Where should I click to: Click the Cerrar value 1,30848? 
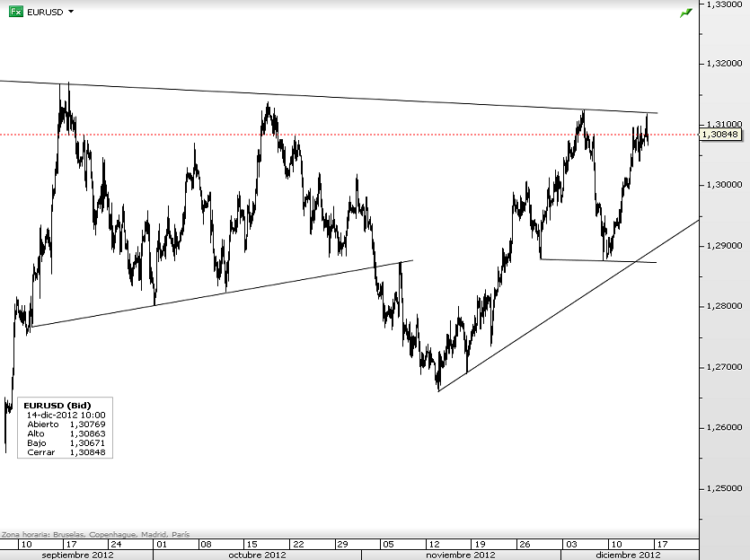87,452
